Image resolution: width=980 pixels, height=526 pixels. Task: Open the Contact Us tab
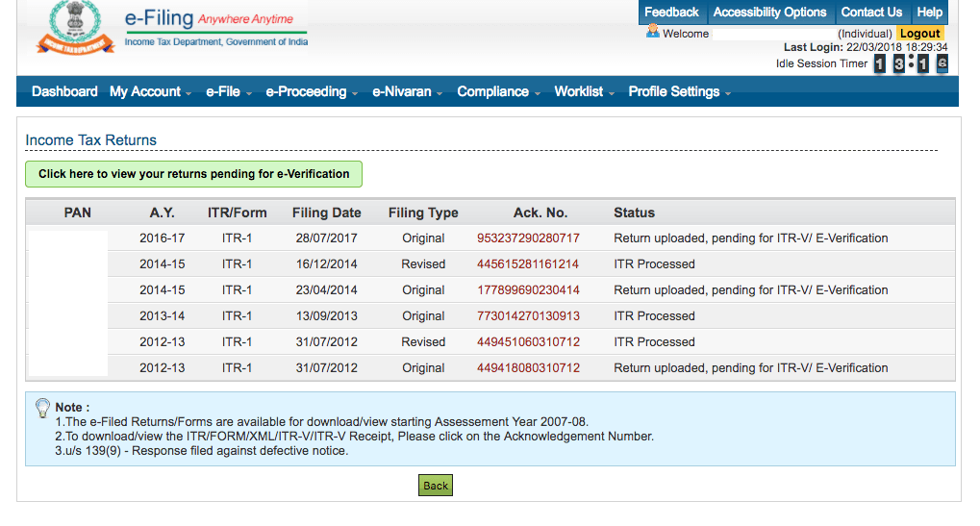point(871,12)
